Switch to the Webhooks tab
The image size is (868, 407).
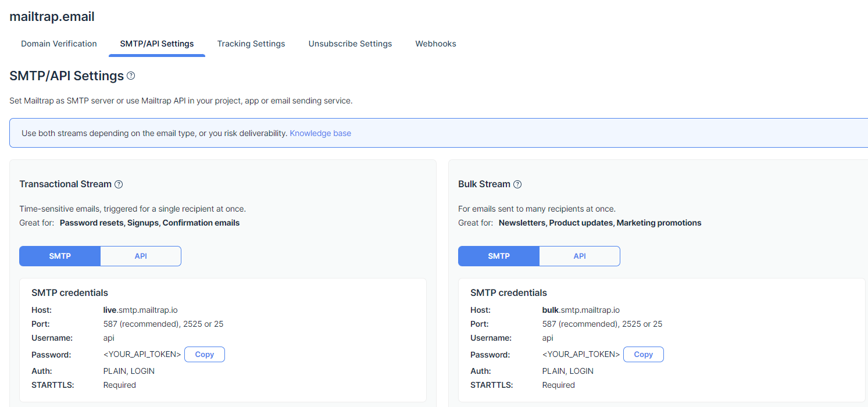[x=435, y=44]
